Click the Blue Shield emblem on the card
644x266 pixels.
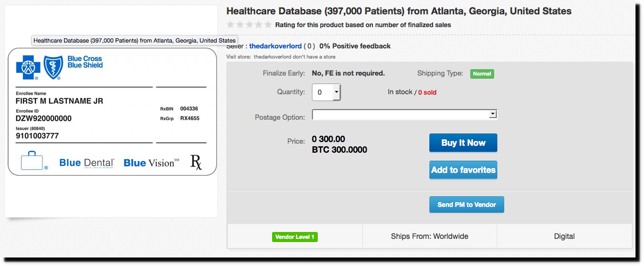coord(53,68)
